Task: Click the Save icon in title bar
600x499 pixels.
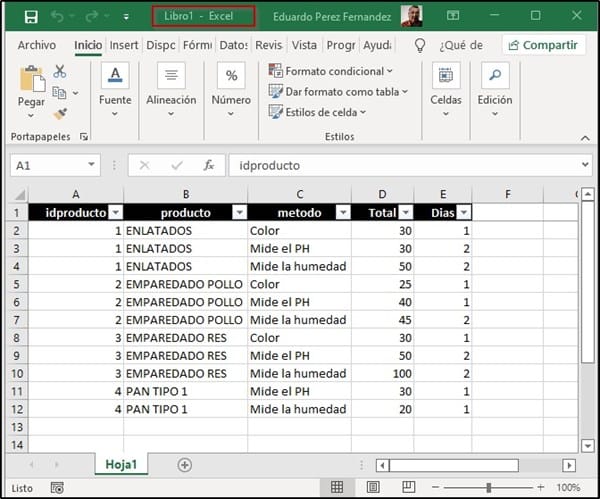Action: [31, 17]
